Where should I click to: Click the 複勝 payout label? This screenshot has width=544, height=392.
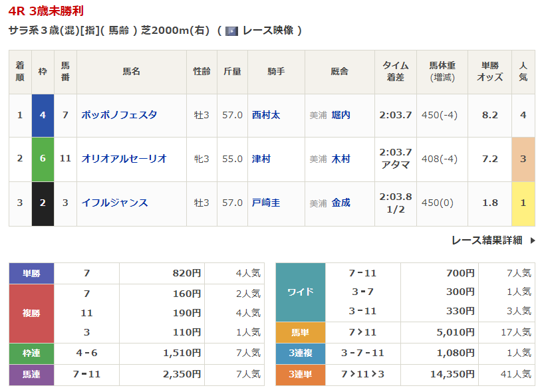[31, 314]
